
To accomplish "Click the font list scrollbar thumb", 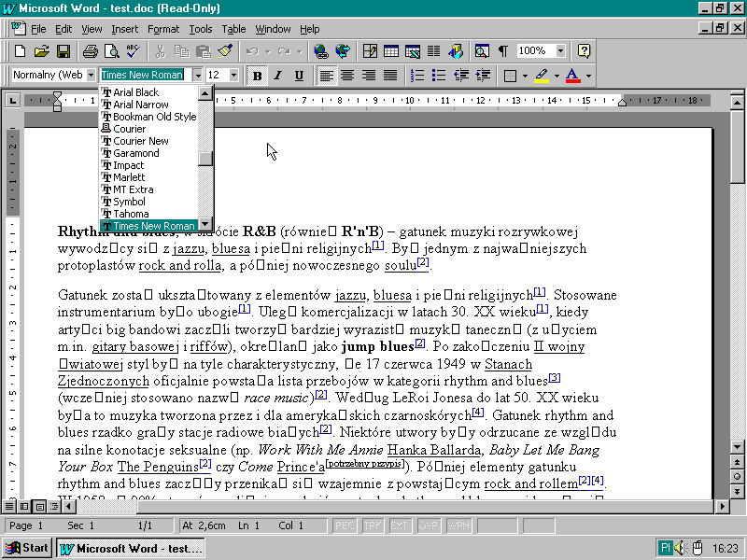I will coord(205,159).
